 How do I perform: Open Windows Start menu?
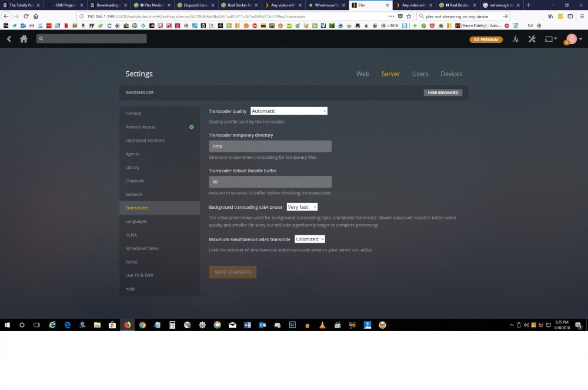click(7, 325)
